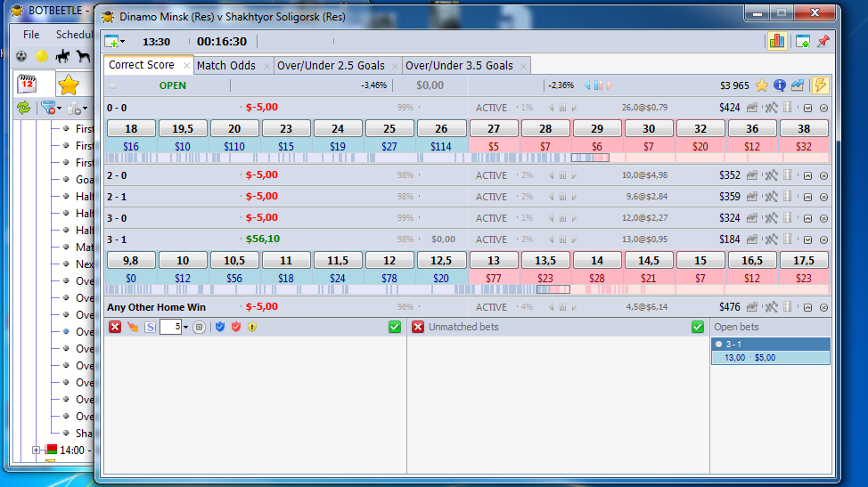This screenshot has height=487, width=868.
Task: Collapse the 3 - 1 price ladder
Action: [x=807, y=239]
